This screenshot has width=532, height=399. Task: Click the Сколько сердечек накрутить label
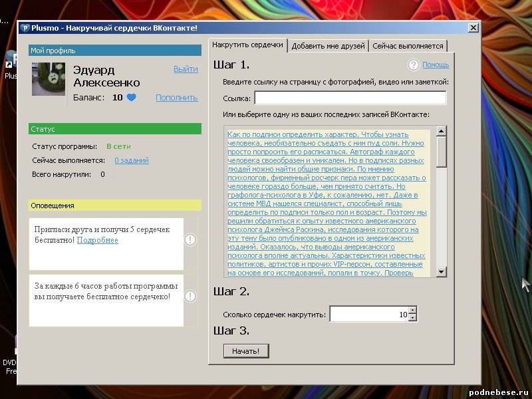[274, 315]
